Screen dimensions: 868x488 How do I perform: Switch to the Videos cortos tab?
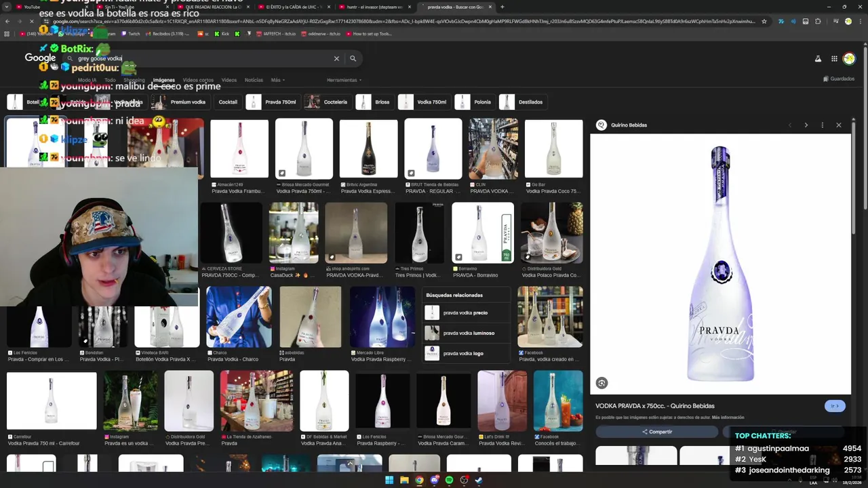198,80
